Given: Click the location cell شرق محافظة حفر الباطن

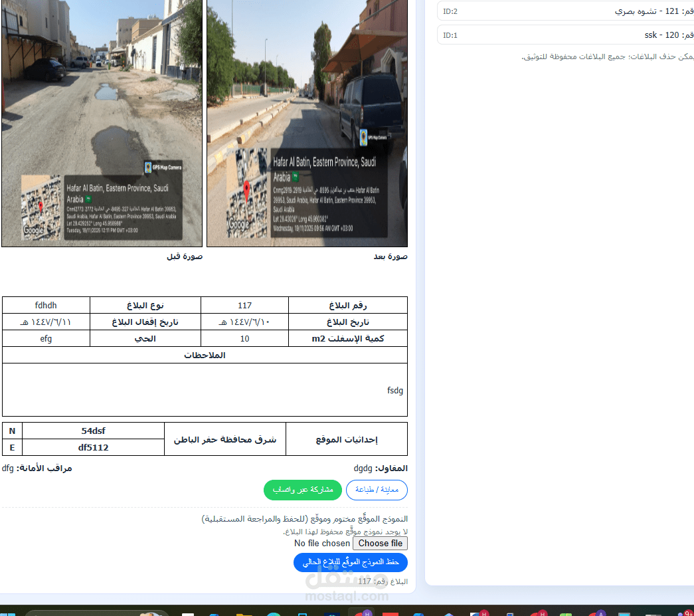Looking at the screenshot, I should 225,439.
